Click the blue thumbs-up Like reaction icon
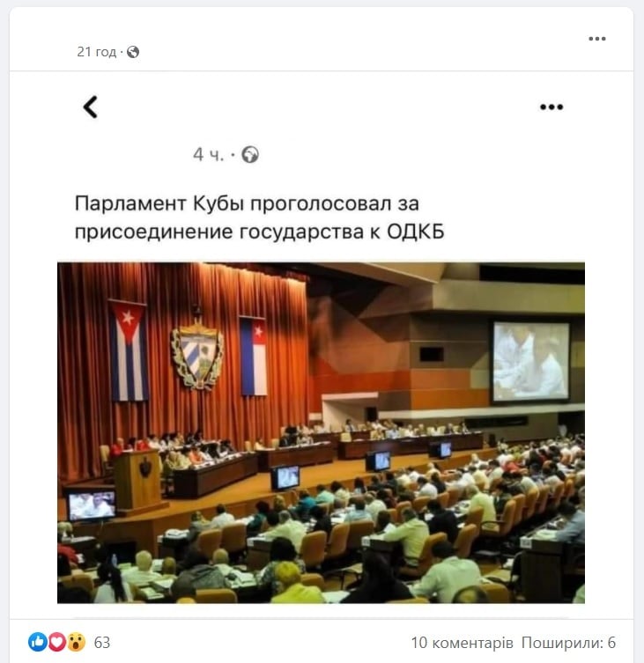This screenshot has height=663, width=644. [x=38, y=642]
